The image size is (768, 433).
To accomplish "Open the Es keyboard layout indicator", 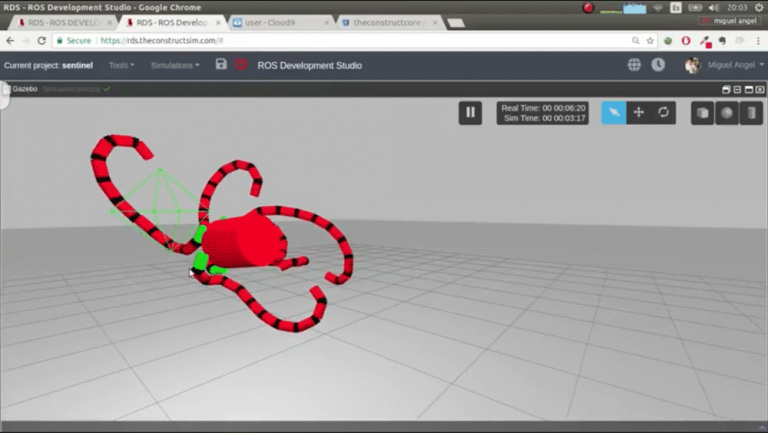I will click(x=676, y=8).
